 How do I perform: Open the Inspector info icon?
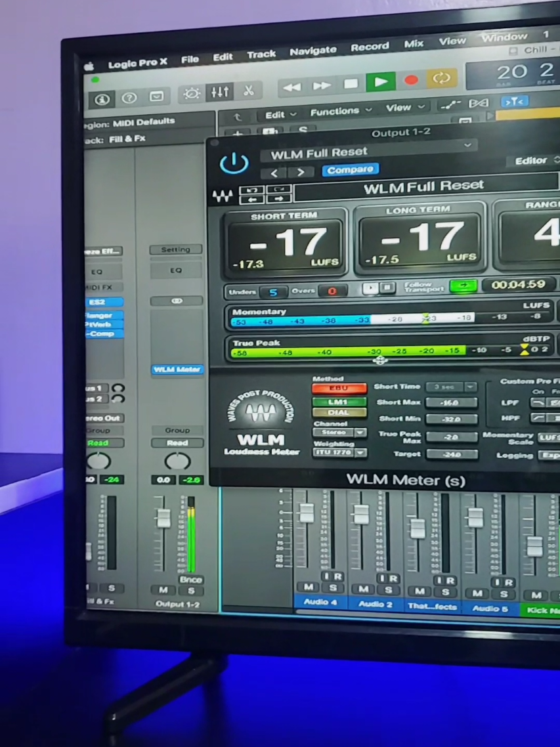point(102,99)
